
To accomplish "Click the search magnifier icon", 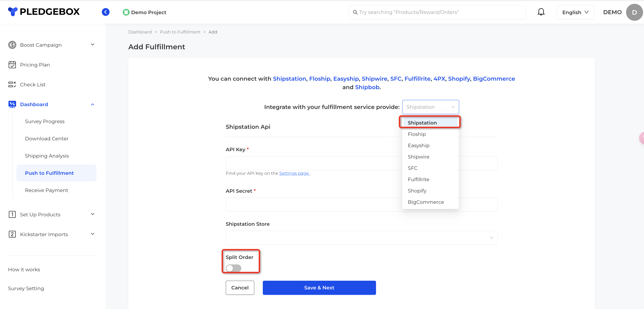I will pyautogui.click(x=355, y=12).
